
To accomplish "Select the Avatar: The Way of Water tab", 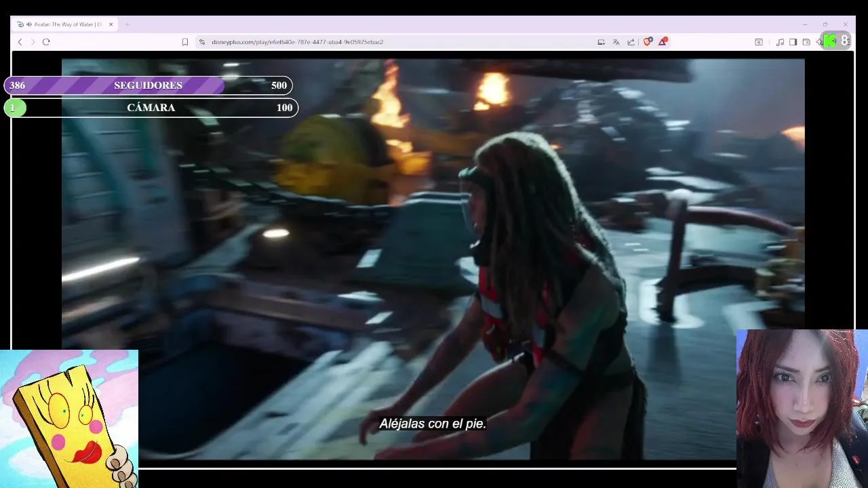I will pos(66,24).
